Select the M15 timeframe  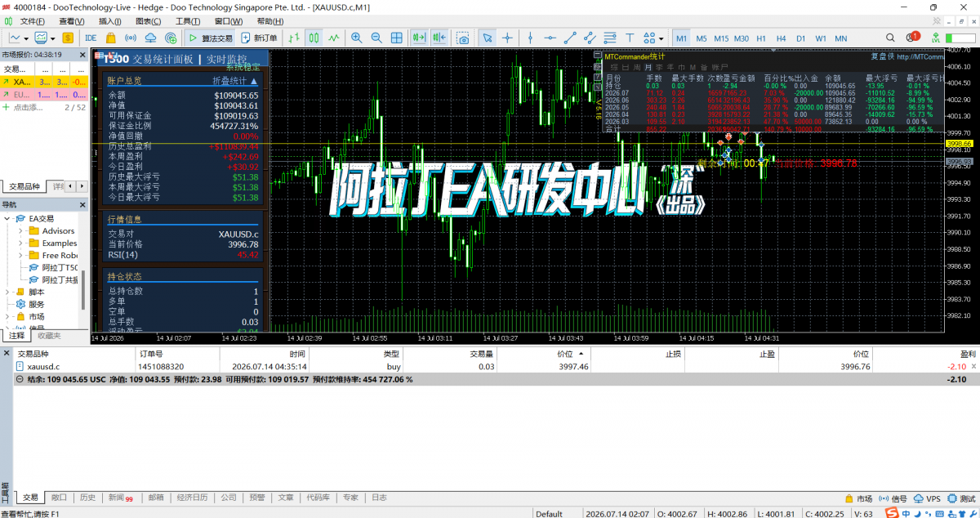(721, 38)
